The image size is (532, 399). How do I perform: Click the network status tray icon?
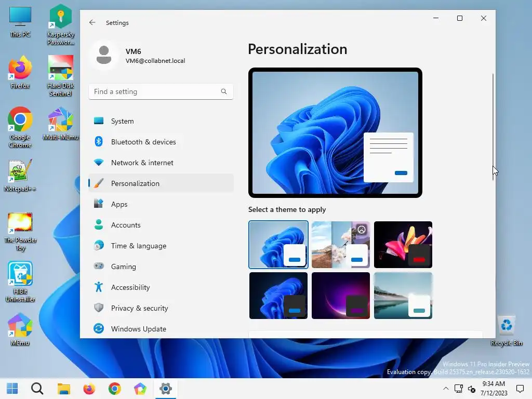point(459,389)
